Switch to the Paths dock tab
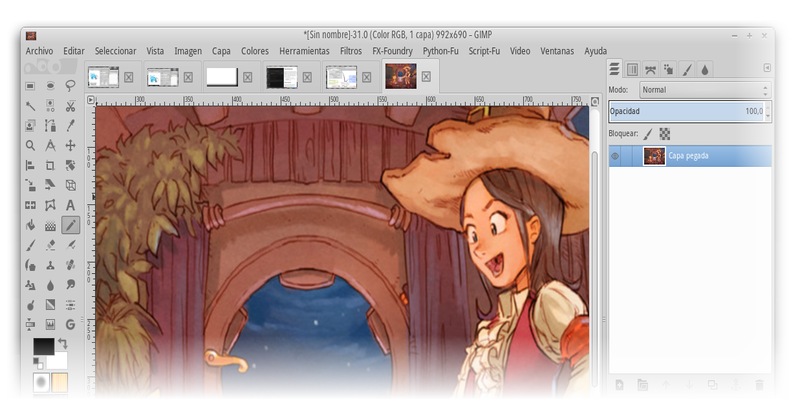This screenshot has width=800, height=400. [650, 69]
